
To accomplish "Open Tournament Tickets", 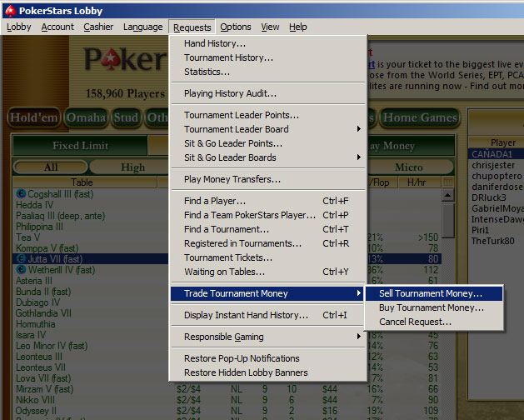I will click(x=267, y=257).
